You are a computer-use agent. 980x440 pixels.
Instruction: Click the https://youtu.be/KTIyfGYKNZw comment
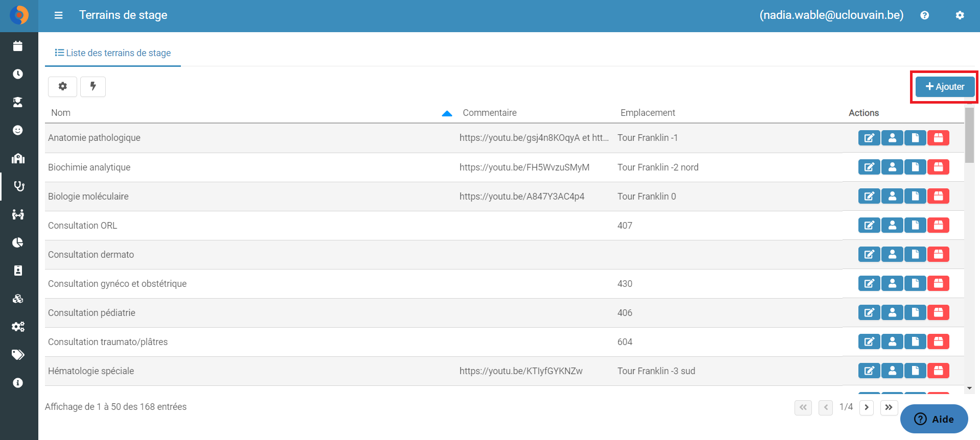click(521, 371)
